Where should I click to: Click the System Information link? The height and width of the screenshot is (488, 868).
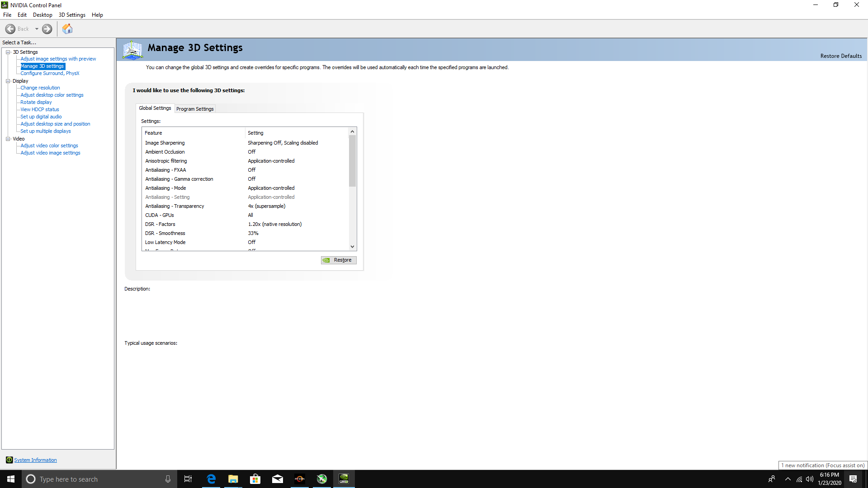(35, 460)
